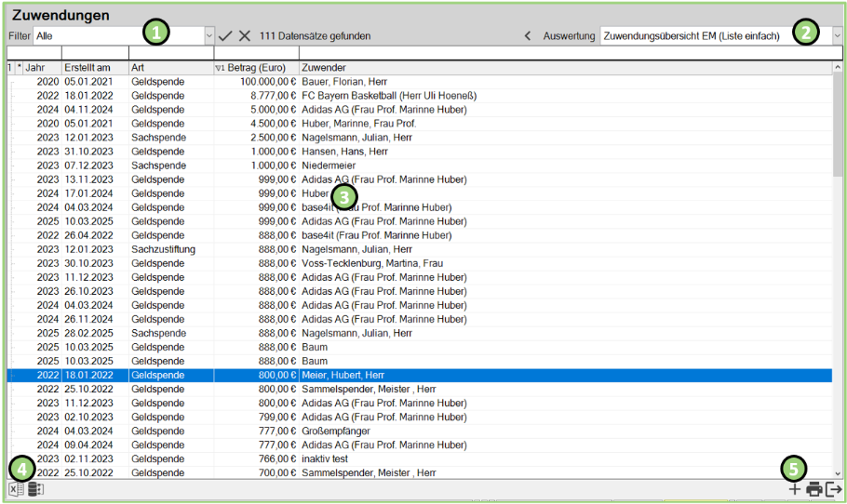Viewport: 847px width, 504px height.
Task: Add a new Zuwendung with the plus icon
Action: pos(794,489)
